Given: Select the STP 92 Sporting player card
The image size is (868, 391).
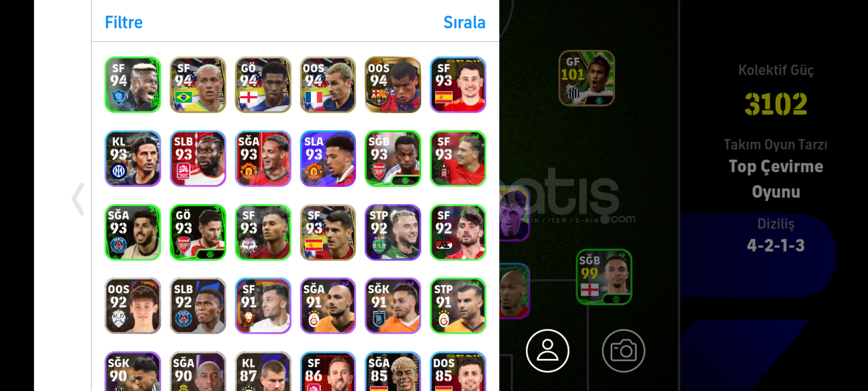Looking at the screenshot, I should pyautogui.click(x=393, y=232).
